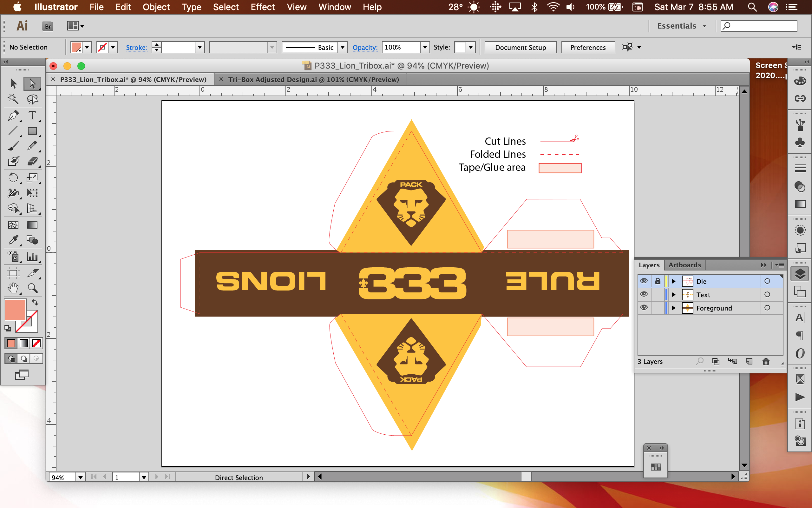The width and height of the screenshot is (812, 508).
Task: Select the Hand tool
Action: pos(13,288)
